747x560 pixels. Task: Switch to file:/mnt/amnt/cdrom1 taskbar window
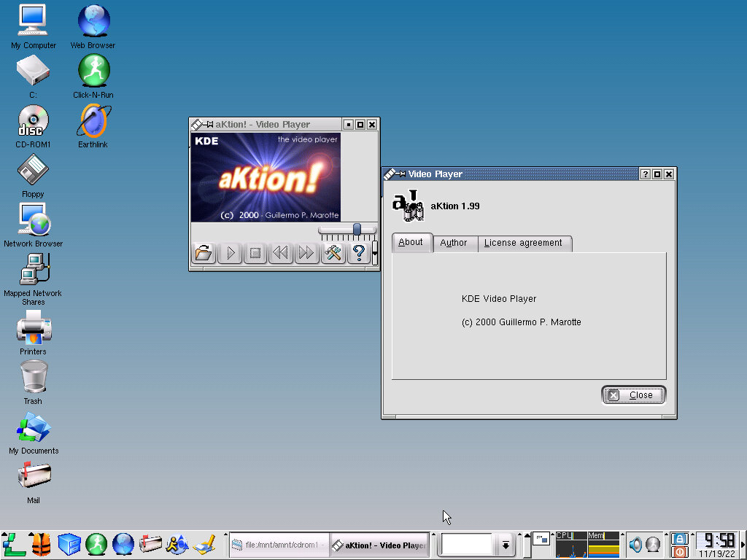278,545
